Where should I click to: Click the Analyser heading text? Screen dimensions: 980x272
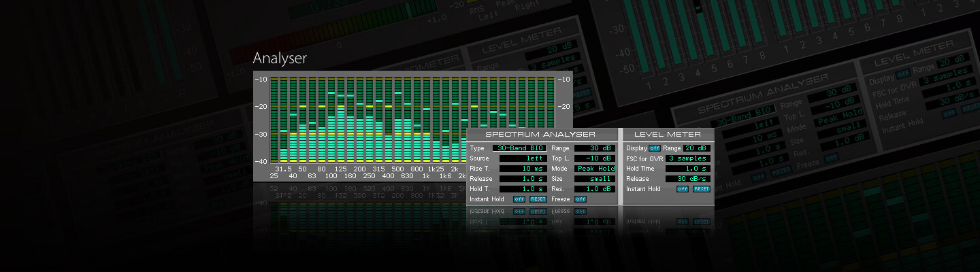[280, 58]
